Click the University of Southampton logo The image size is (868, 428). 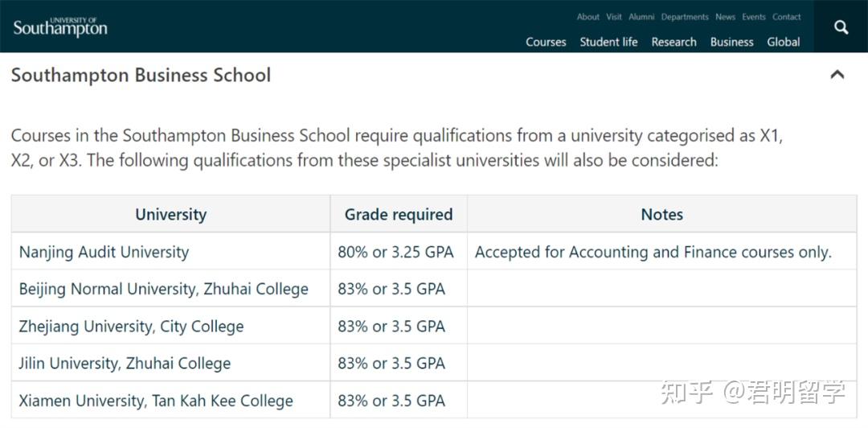[x=60, y=27]
